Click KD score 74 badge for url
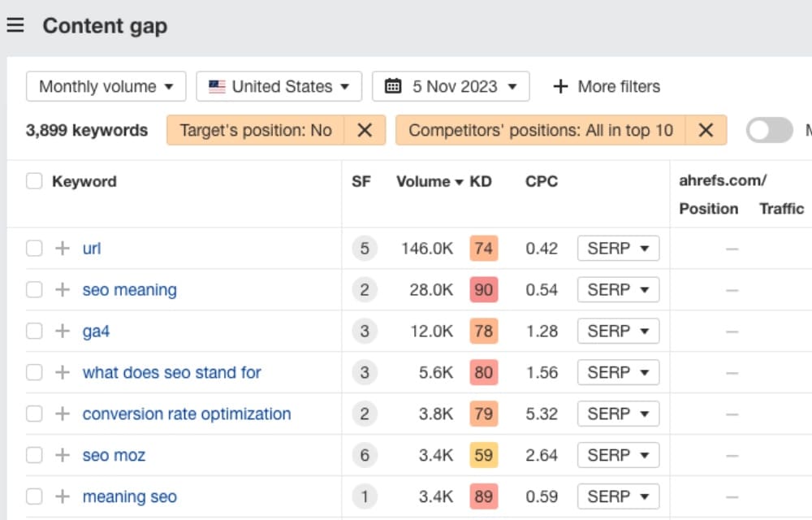Image resolution: width=812 pixels, height=520 pixels. tap(484, 248)
